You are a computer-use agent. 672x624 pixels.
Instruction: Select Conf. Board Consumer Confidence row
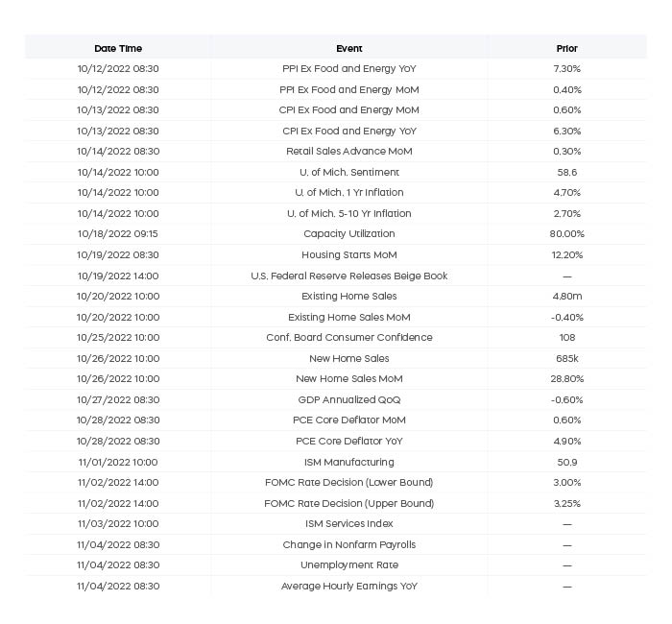(336, 338)
